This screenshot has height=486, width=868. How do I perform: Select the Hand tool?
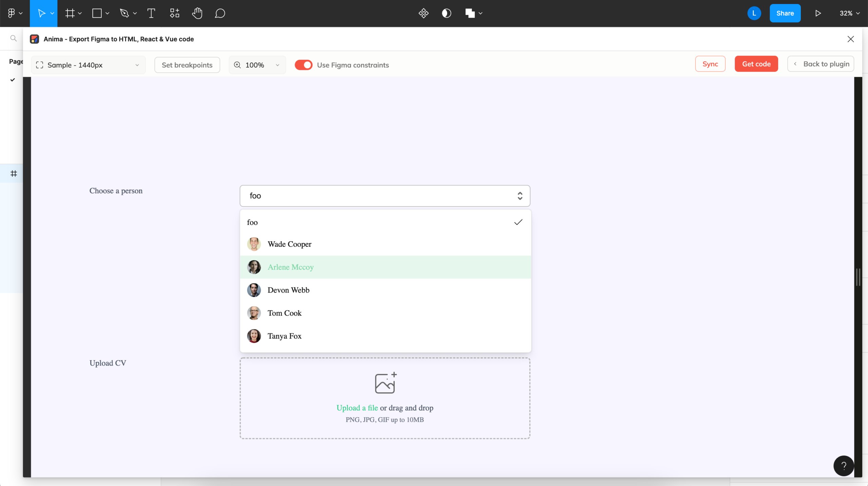197,13
